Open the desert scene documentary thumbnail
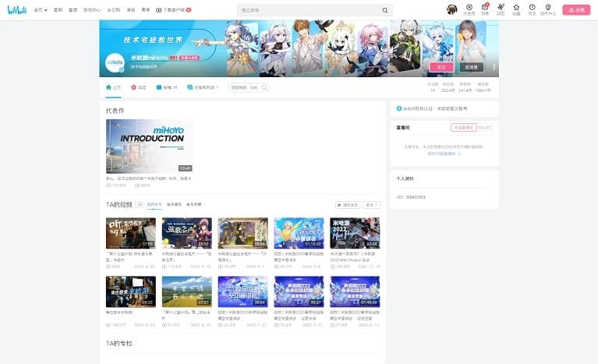Viewport: 598px width, 364px height. pyautogui.click(x=243, y=233)
